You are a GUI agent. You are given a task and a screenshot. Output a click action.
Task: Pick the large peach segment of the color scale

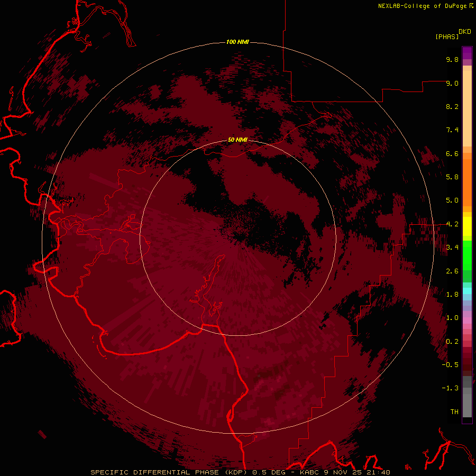pos(467,108)
